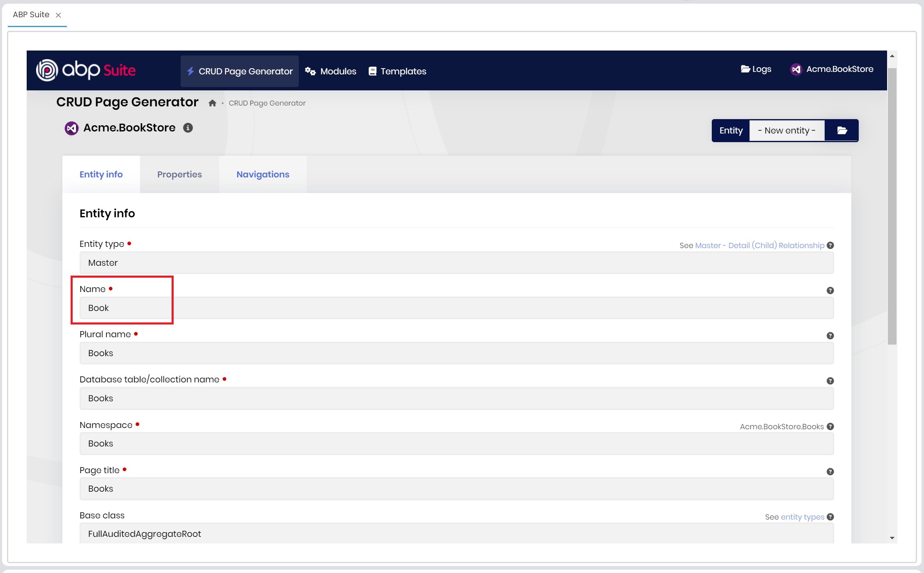The height and width of the screenshot is (573, 924).
Task: Switch to the Navigations tab
Action: click(263, 174)
